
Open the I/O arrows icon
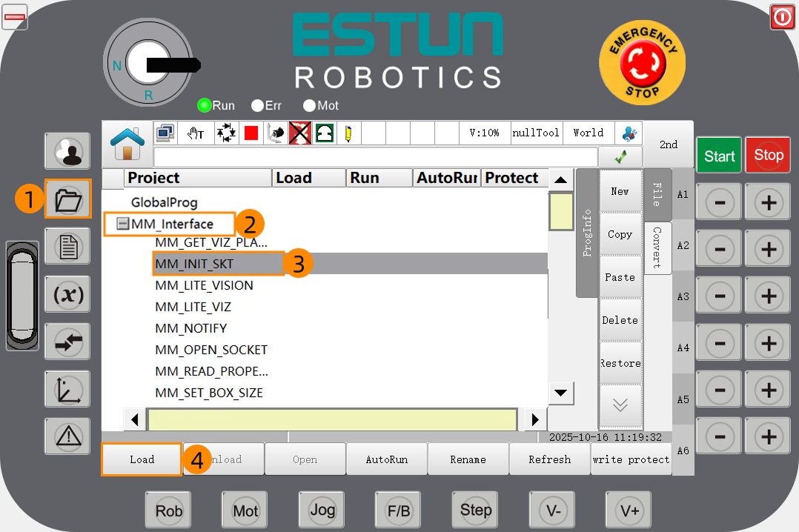(67, 342)
